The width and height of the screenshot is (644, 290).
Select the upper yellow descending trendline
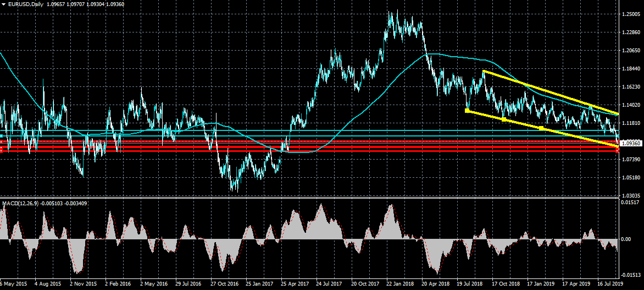(x=551, y=92)
